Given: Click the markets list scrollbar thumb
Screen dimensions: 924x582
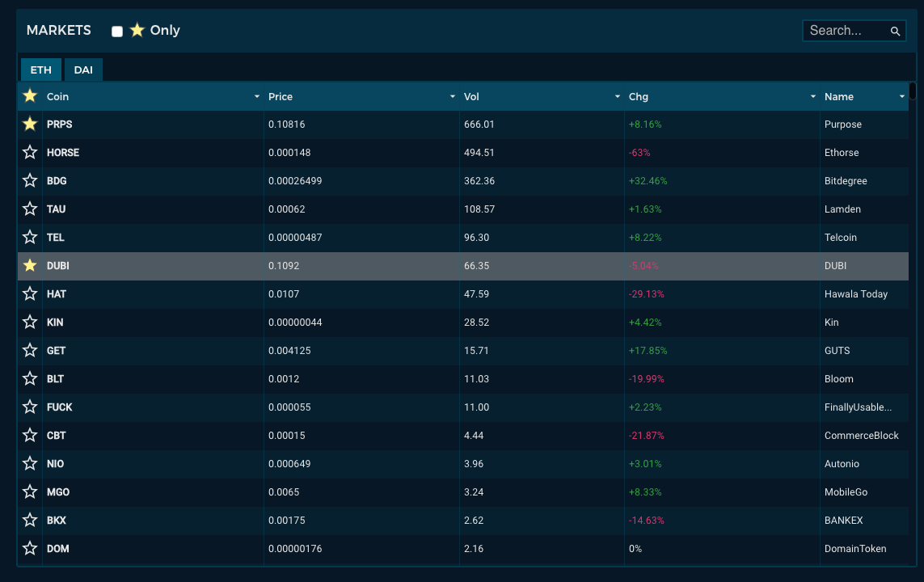Looking at the screenshot, I should coord(913,91).
